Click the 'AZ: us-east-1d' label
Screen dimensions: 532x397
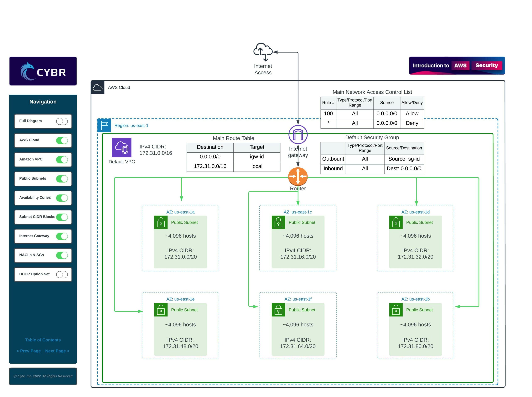coord(415,212)
